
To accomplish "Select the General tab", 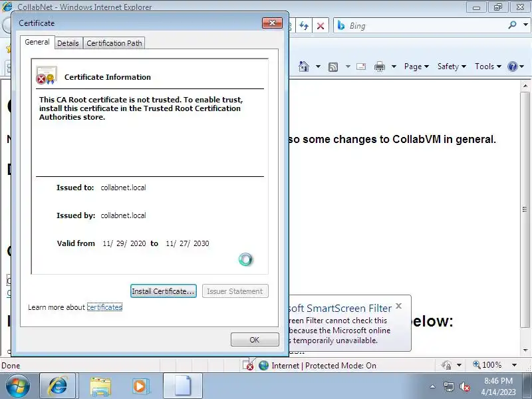I will (37, 42).
